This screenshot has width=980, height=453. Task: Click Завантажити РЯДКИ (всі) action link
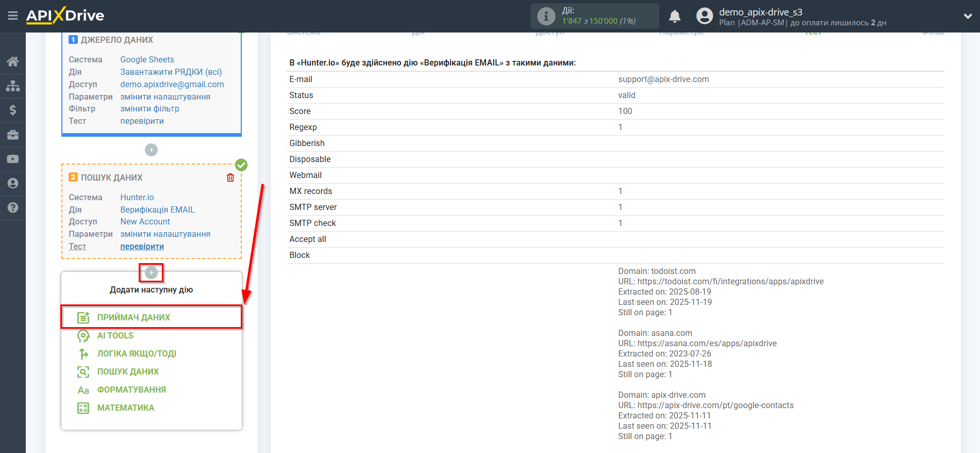(x=171, y=72)
